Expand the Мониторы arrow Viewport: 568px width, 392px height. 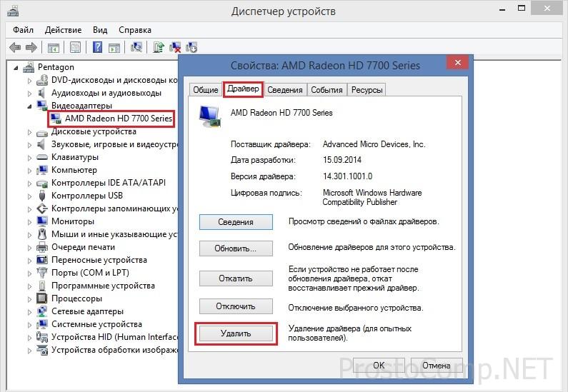coord(30,221)
